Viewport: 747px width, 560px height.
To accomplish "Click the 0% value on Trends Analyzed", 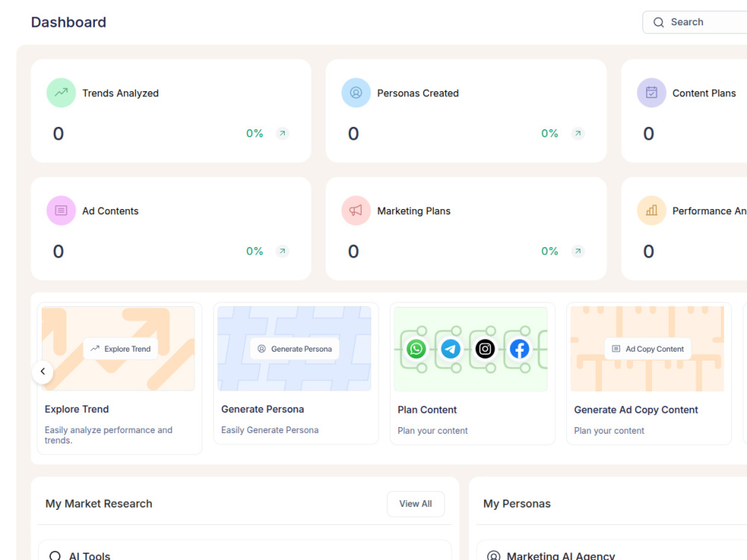I will point(255,134).
